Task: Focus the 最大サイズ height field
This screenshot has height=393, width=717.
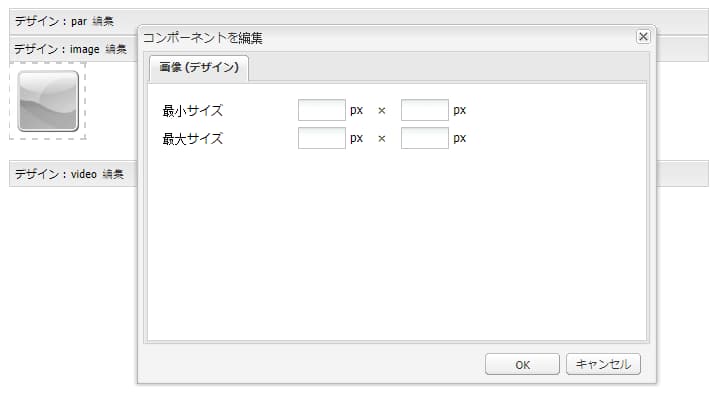Action: click(424, 138)
